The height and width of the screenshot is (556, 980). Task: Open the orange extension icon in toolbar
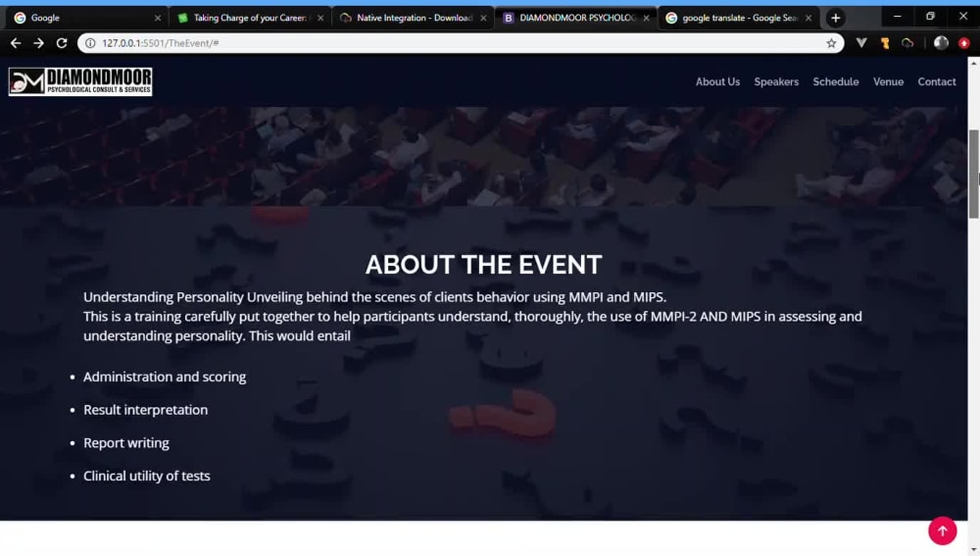pyautogui.click(x=885, y=43)
